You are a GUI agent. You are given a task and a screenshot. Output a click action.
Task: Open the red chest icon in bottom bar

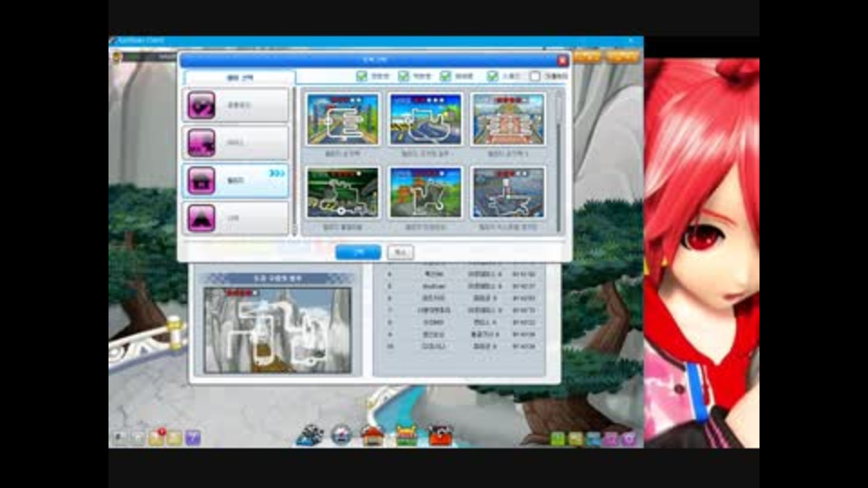(x=440, y=436)
